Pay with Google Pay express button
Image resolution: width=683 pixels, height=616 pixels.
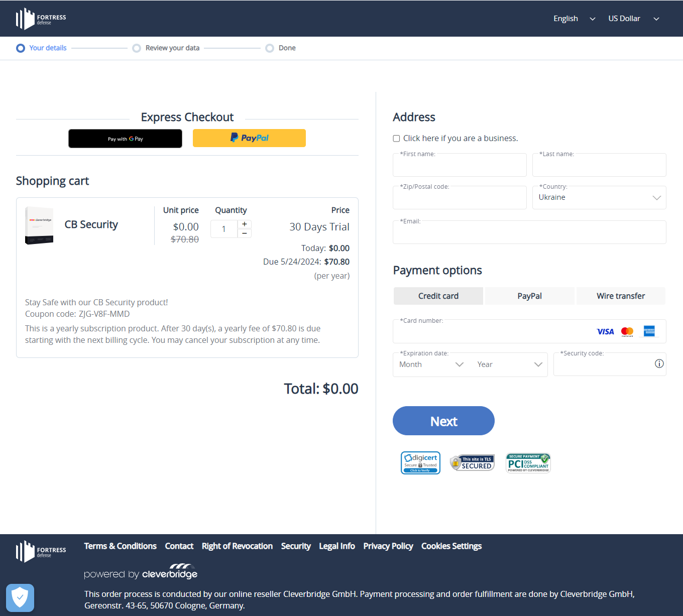click(125, 139)
